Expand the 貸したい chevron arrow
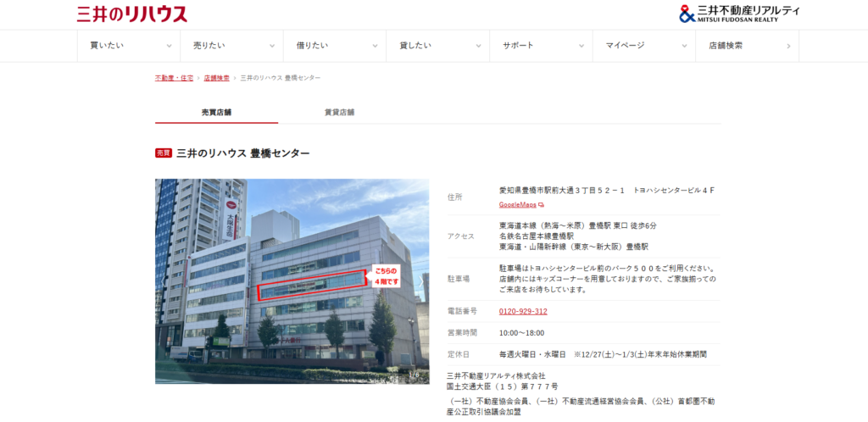 [x=478, y=47]
